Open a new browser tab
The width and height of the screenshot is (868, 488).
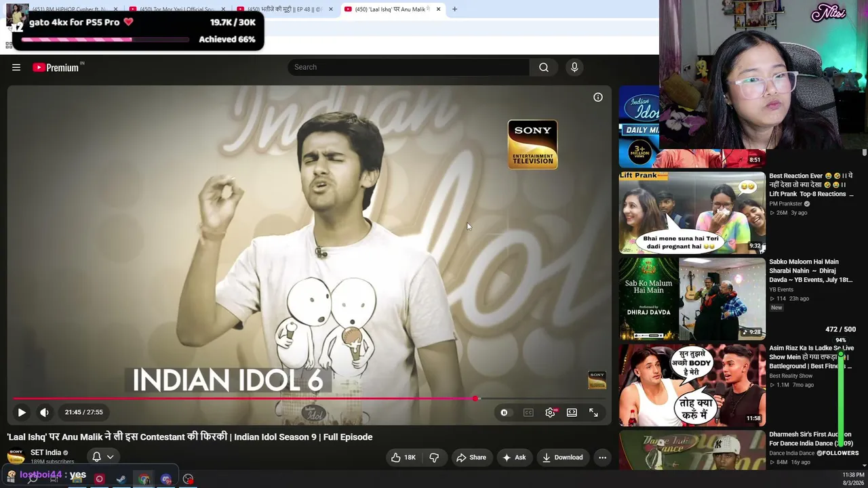[x=455, y=9]
